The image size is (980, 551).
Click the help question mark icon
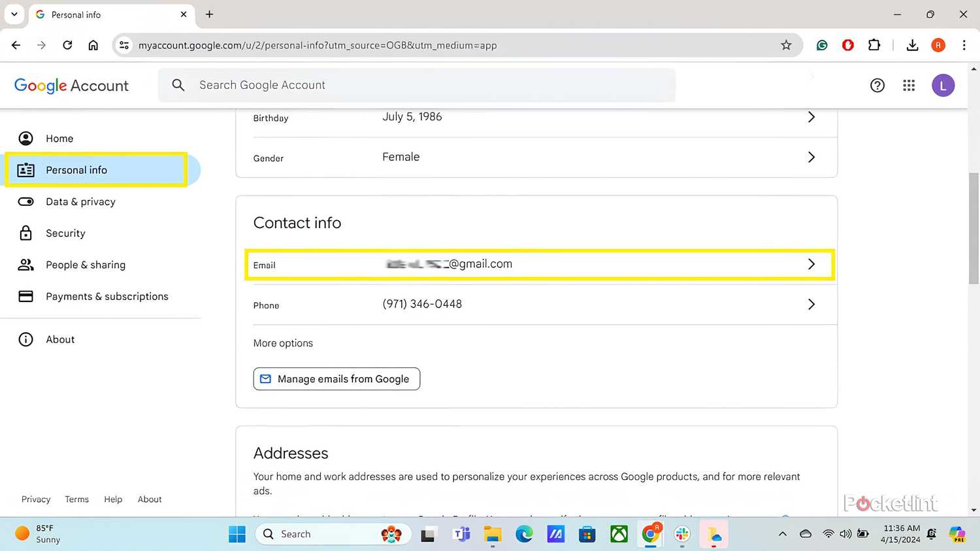click(x=877, y=86)
